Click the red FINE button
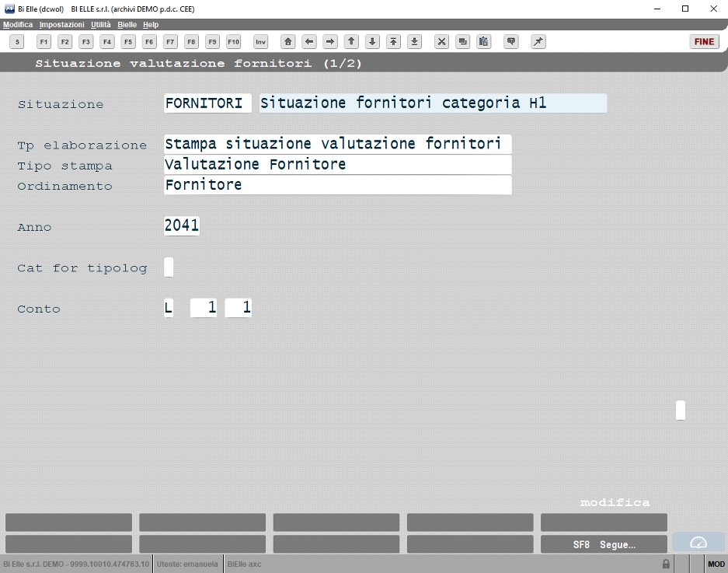The image size is (728, 573). [705, 42]
